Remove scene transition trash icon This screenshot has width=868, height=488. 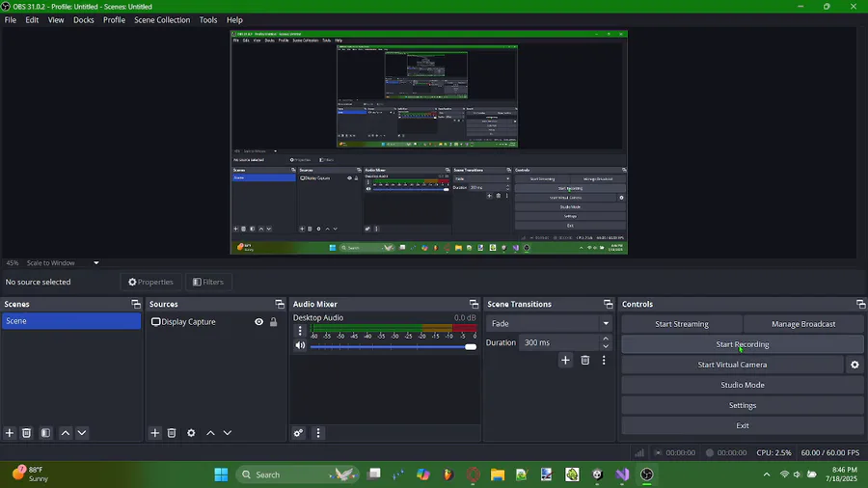point(585,360)
